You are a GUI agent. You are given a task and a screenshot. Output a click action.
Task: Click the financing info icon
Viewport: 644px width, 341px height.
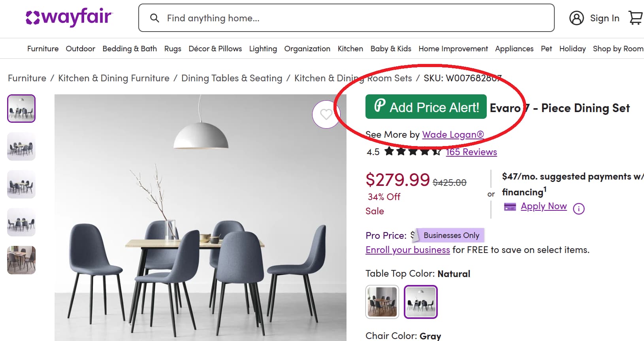tap(579, 208)
